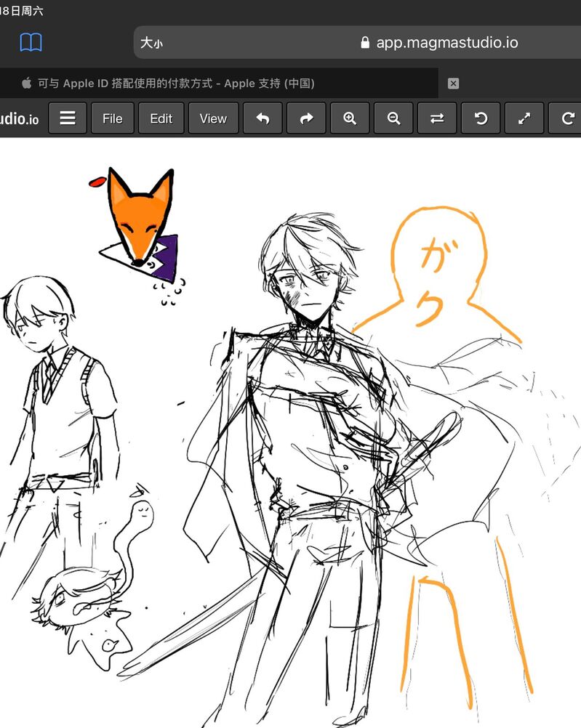Open the Edit menu
The width and height of the screenshot is (581, 728).
pyautogui.click(x=161, y=118)
